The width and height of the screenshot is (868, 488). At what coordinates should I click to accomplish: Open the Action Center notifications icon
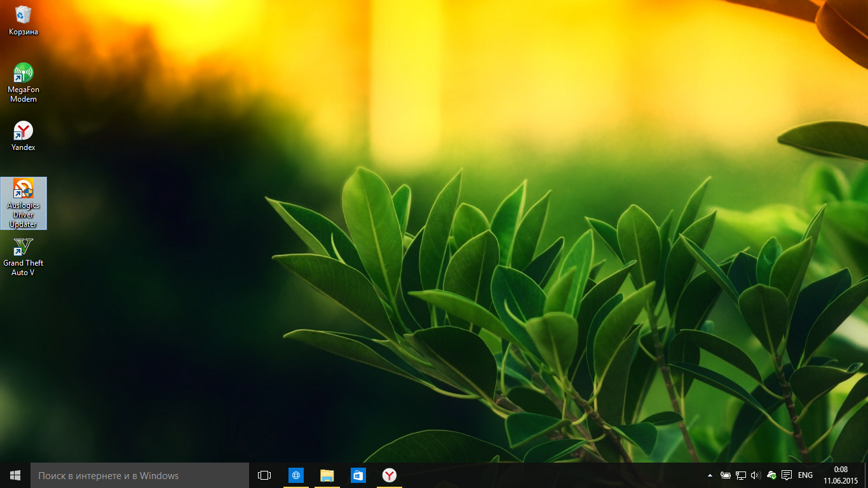point(787,475)
